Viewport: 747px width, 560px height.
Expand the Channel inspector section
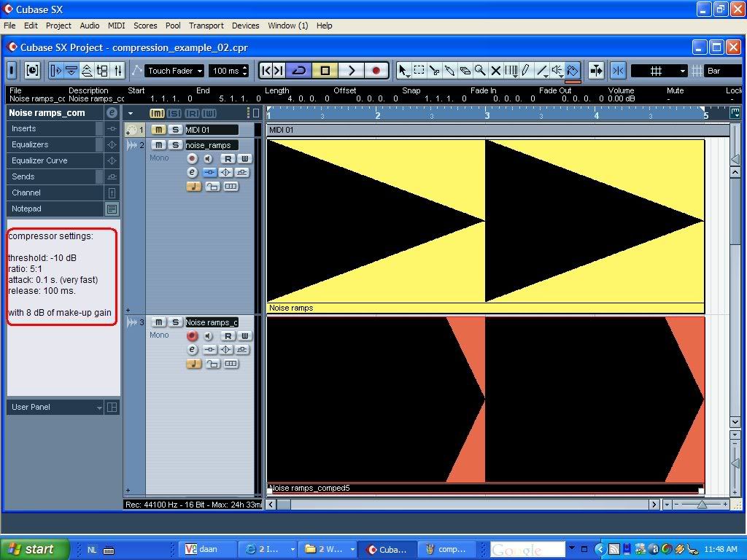coord(55,192)
